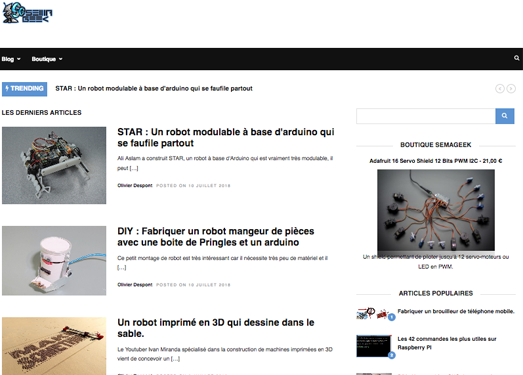
Task: Click the sidebar search input field
Action: tap(426, 116)
